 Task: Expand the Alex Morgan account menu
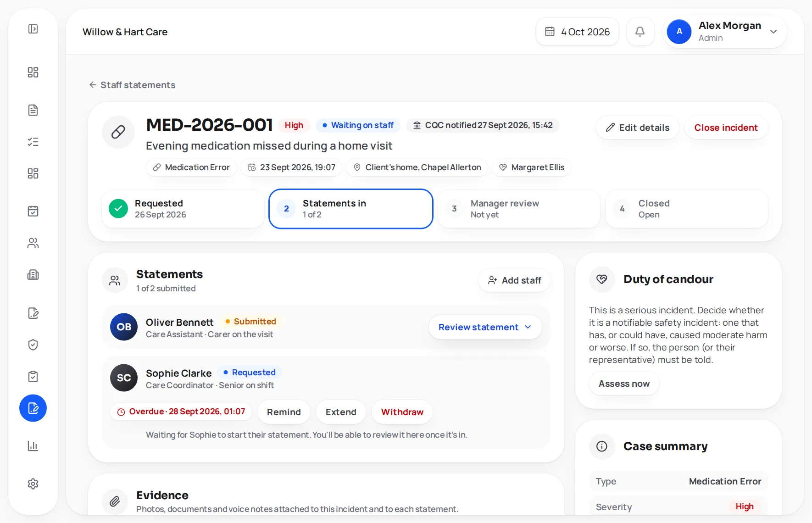pos(725,32)
